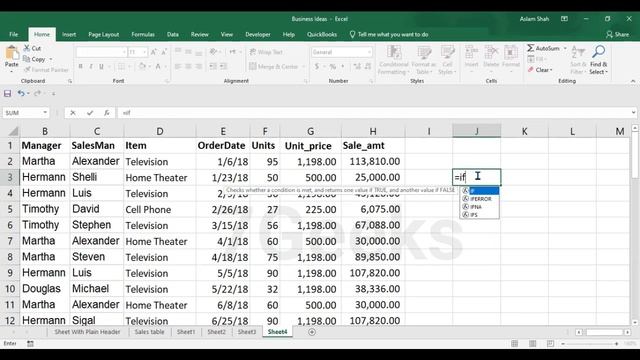This screenshot has width=640, height=360.
Task: Expand the Copy dropdown arrow
Action: point(51,59)
